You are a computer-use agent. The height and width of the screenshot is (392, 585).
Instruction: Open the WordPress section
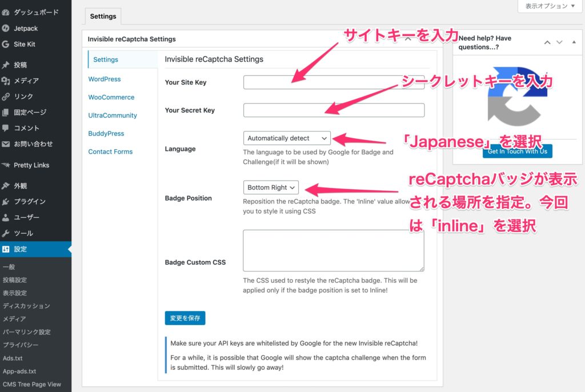click(105, 79)
